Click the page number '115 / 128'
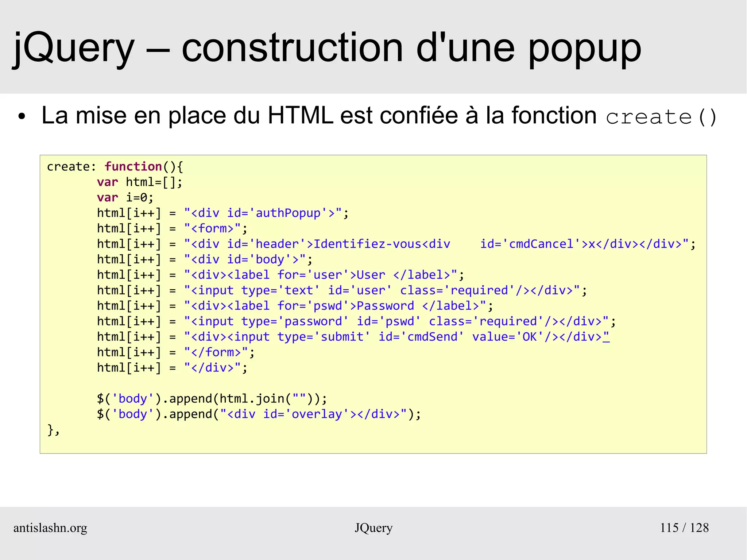Screen dimensions: 747x560 point(684,528)
